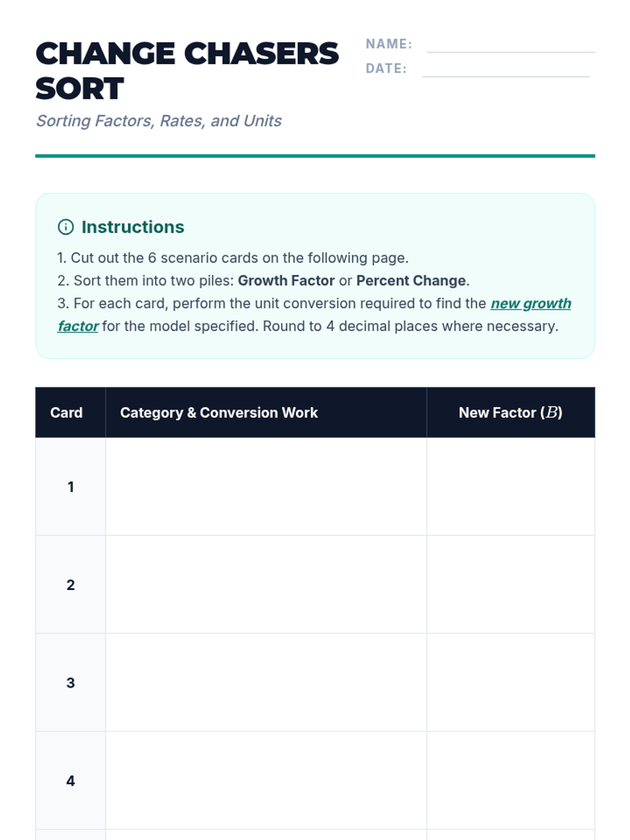This screenshot has width=630, height=840.
Task: Select the "Card" column header
Action: tap(67, 413)
